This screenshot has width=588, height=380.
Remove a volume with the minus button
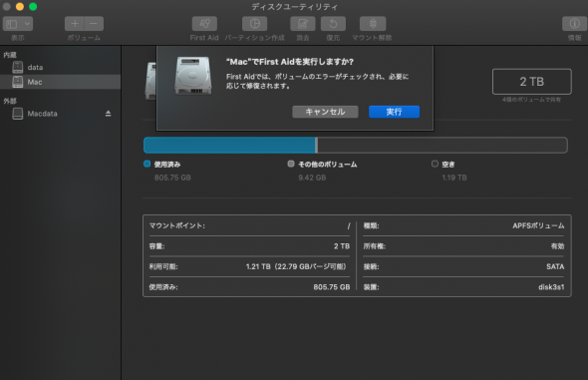tap(94, 24)
